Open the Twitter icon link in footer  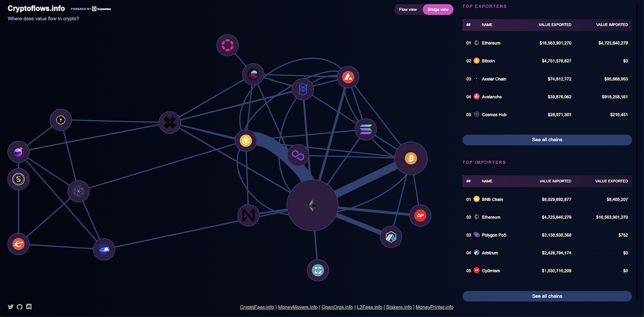coord(11,306)
